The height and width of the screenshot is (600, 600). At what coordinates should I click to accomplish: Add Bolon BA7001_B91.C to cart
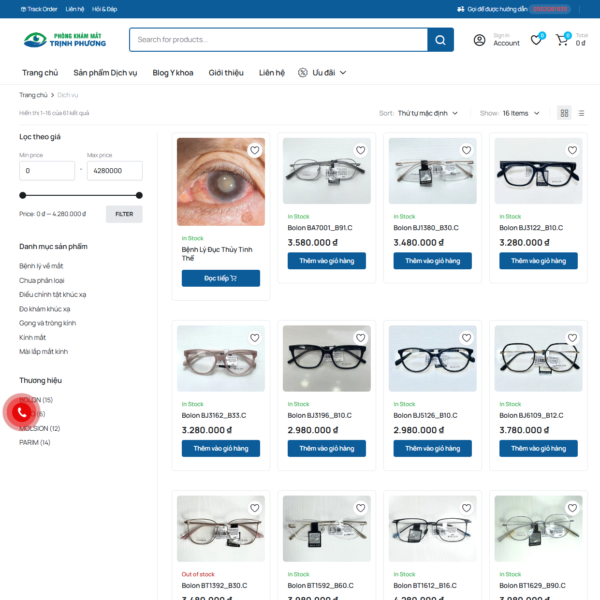tap(327, 261)
